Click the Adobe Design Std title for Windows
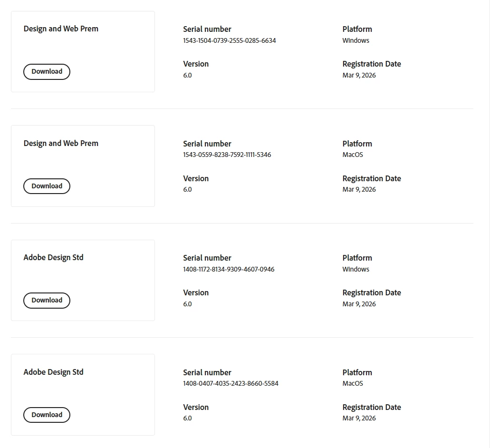 (53, 258)
